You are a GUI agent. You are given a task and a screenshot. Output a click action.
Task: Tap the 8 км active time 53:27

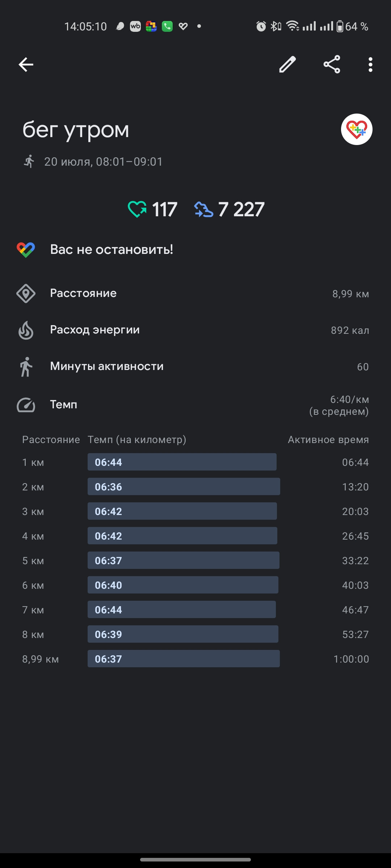click(x=356, y=634)
